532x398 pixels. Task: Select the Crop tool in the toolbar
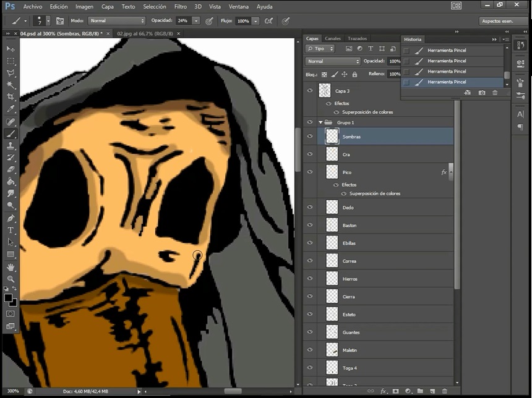click(11, 98)
